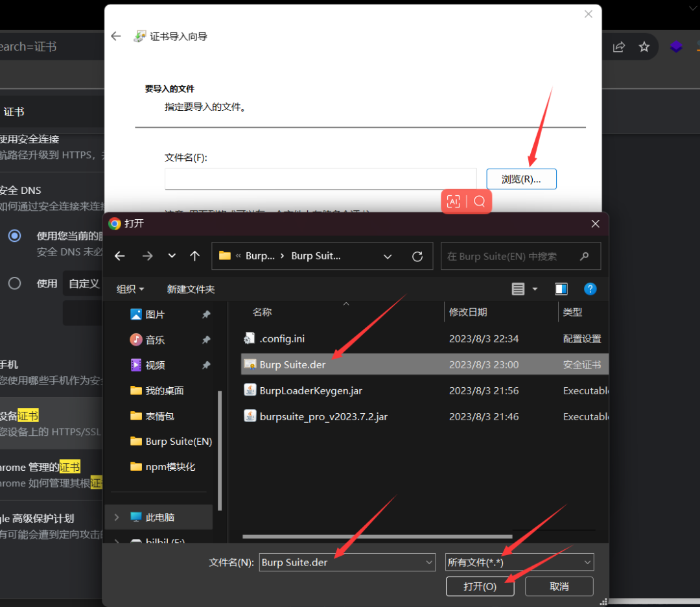The height and width of the screenshot is (607, 700).
Task: Select the Burp Suite.der file
Action: pyautogui.click(x=292, y=364)
